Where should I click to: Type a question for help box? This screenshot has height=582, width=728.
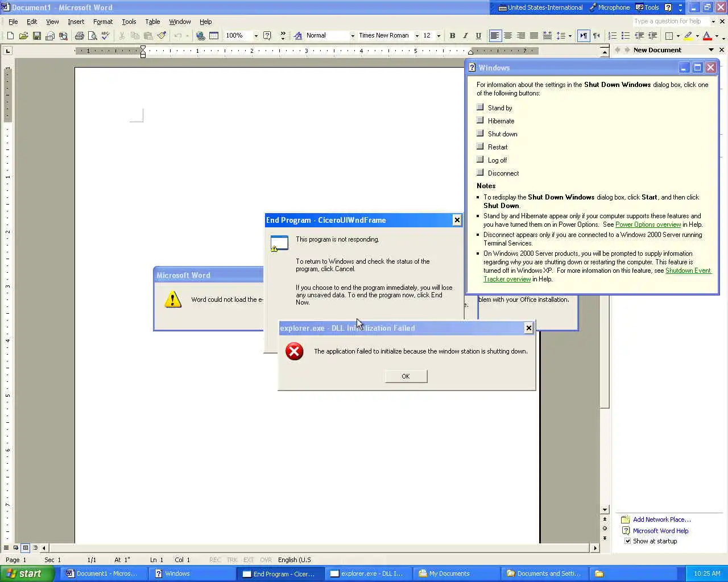(x=671, y=22)
